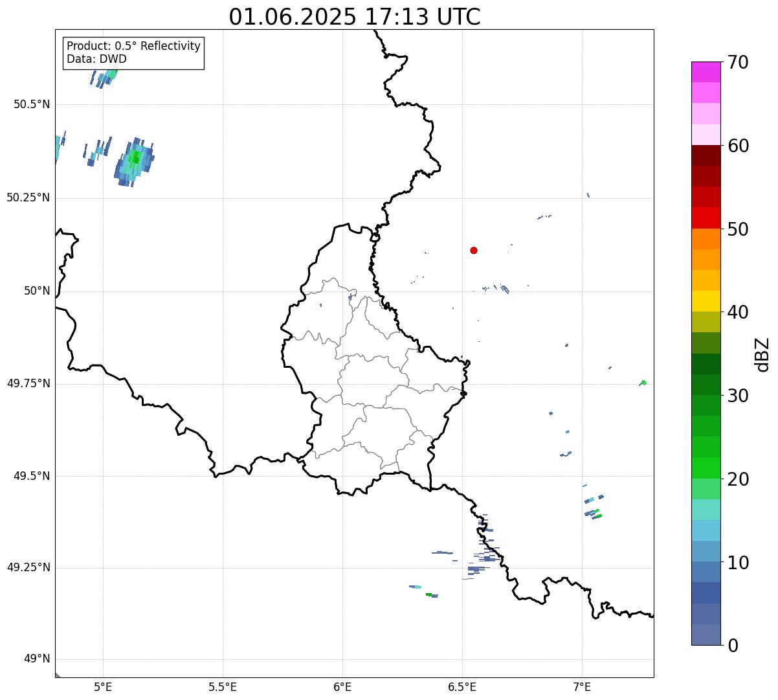Click the longitude label '6°E'
The height and width of the screenshot is (700, 778).
342,686
